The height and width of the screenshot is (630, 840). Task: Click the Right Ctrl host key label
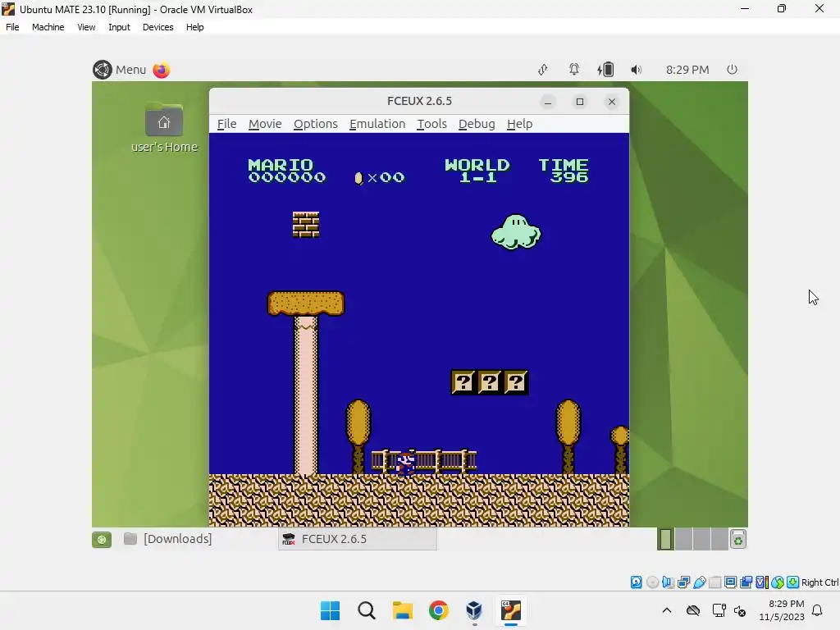(x=819, y=582)
